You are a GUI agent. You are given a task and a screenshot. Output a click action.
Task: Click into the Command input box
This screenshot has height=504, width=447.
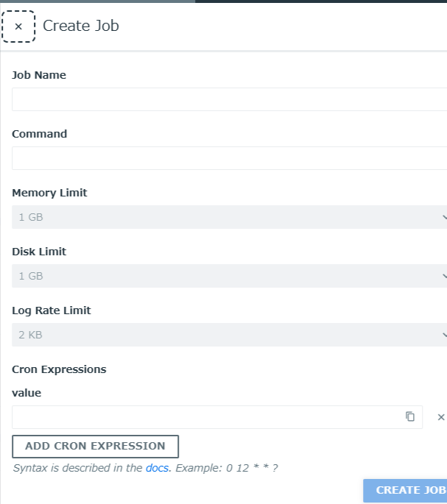[x=229, y=158]
